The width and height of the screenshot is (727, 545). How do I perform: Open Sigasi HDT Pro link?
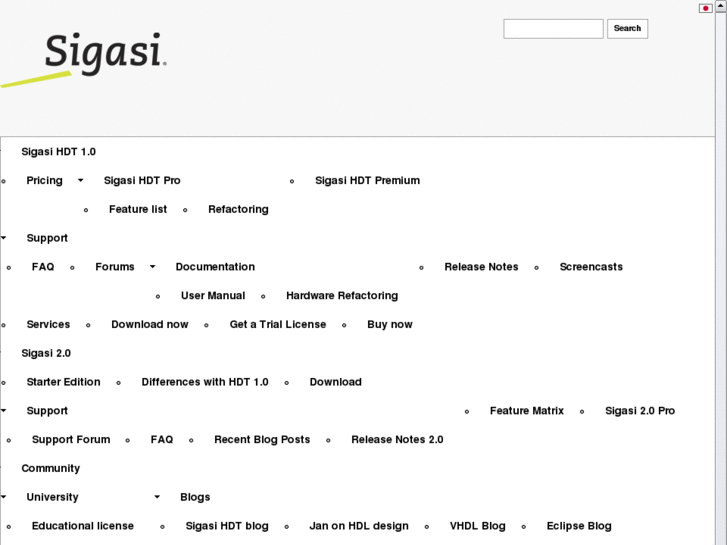(x=142, y=180)
